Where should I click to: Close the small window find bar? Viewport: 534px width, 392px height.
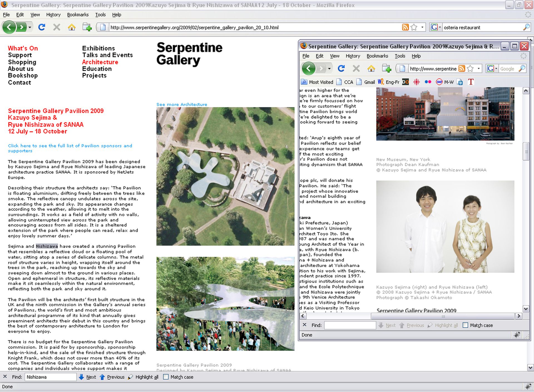(x=305, y=325)
